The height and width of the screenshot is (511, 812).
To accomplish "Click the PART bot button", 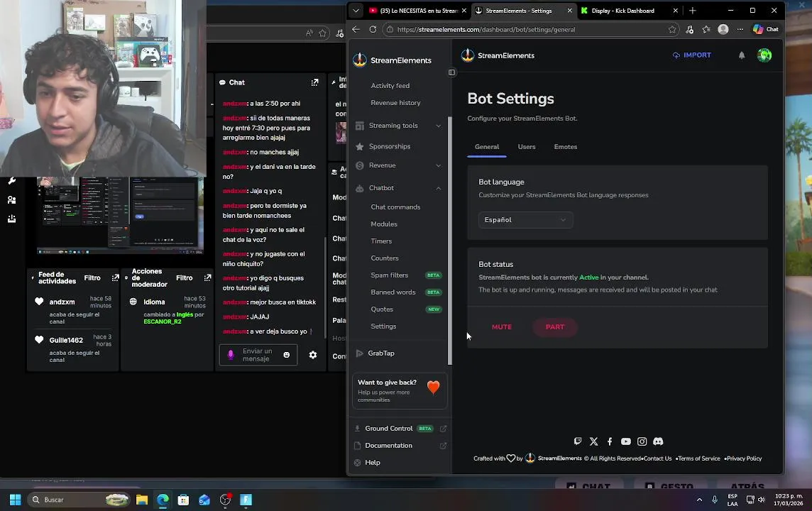I will point(555,327).
